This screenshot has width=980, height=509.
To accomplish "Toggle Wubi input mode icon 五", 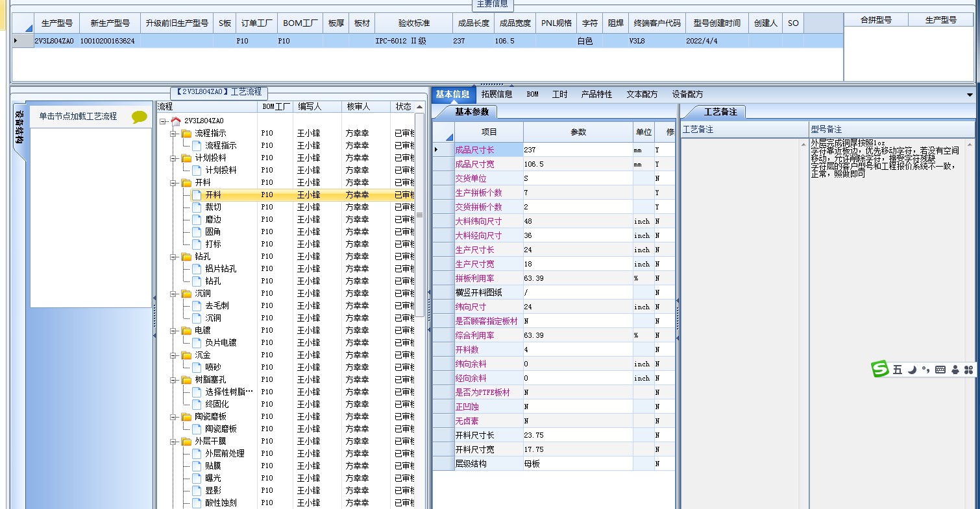I will [898, 370].
